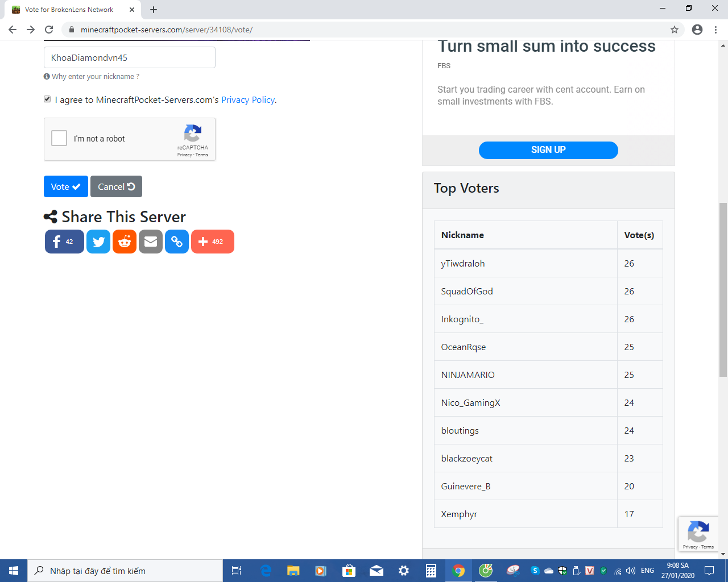Click the nickname input field

pyautogui.click(x=130, y=57)
